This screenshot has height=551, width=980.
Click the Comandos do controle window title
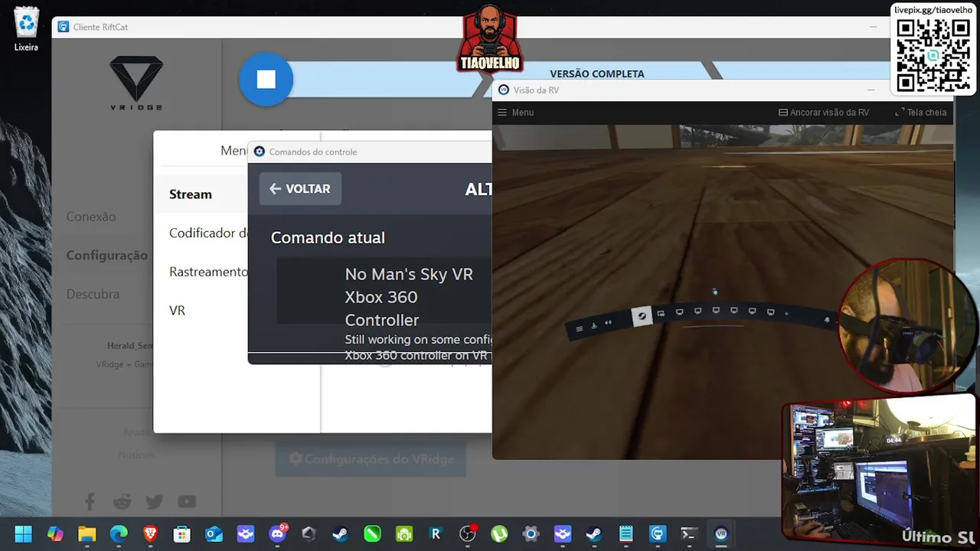[x=313, y=152]
